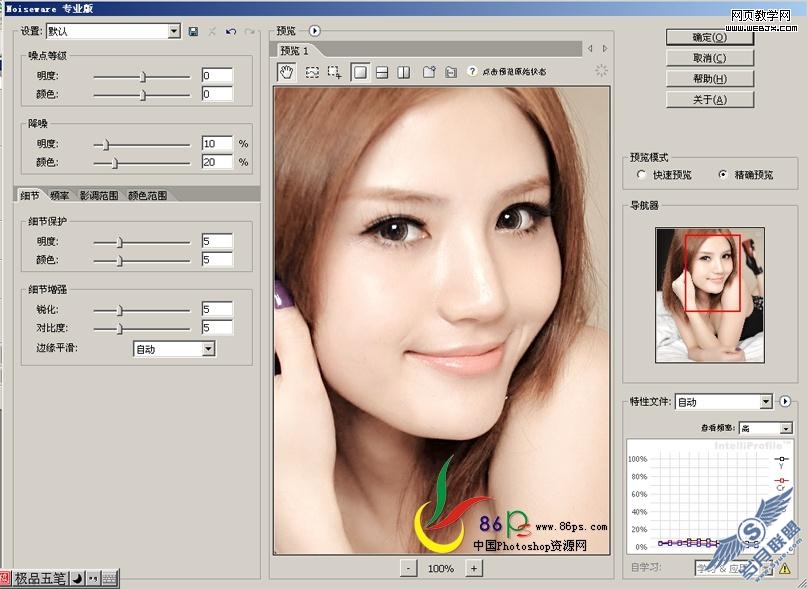The height and width of the screenshot is (589, 808).
Task: Redo the settings change
Action: point(250,32)
